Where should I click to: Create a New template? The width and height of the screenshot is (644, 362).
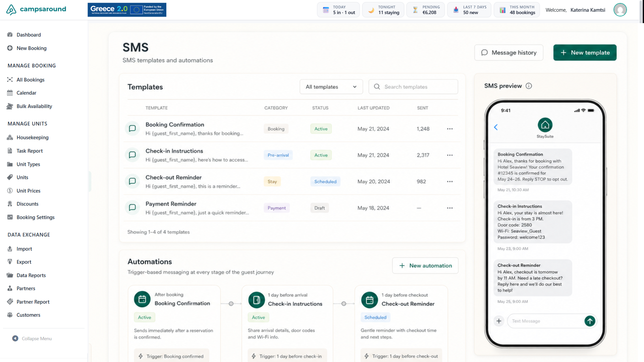(x=585, y=53)
